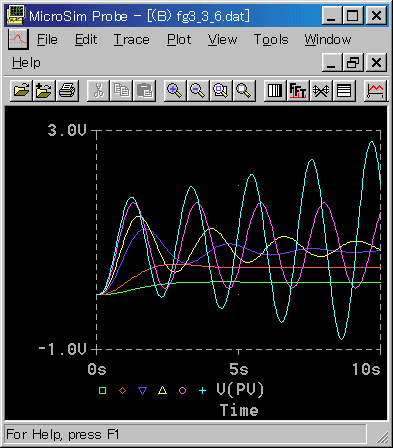The height and width of the screenshot is (448, 393).
Task: Click the Zoom Area magnifier icon
Action: (221, 90)
